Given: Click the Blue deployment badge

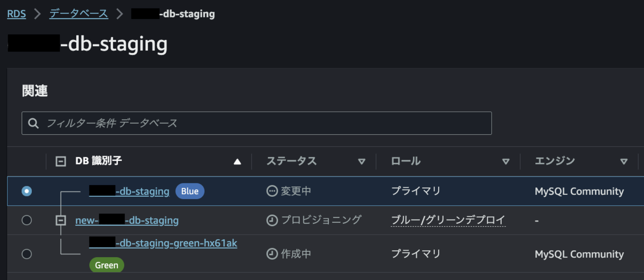Looking at the screenshot, I should click(190, 191).
